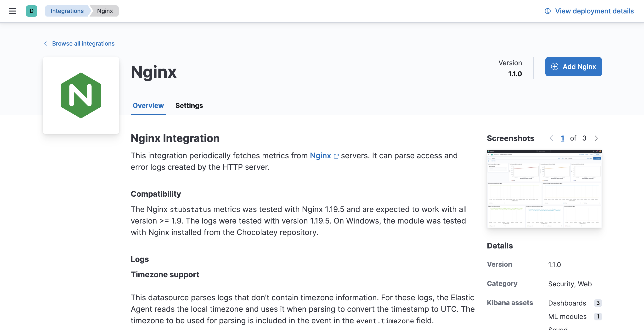Go to the previous screenshot with the left chevron
The width and height of the screenshot is (644, 330).
552,138
